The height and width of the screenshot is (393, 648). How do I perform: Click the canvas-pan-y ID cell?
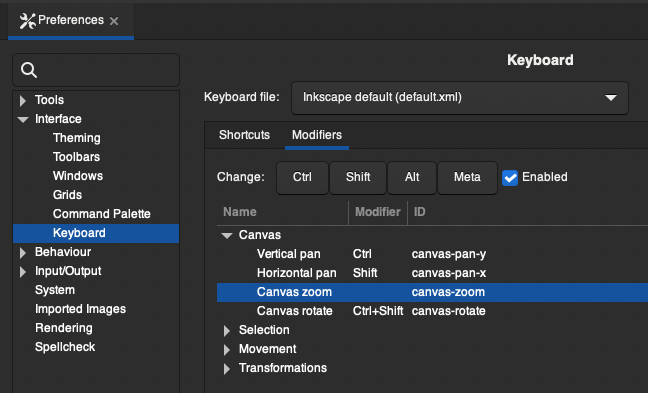pos(449,254)
